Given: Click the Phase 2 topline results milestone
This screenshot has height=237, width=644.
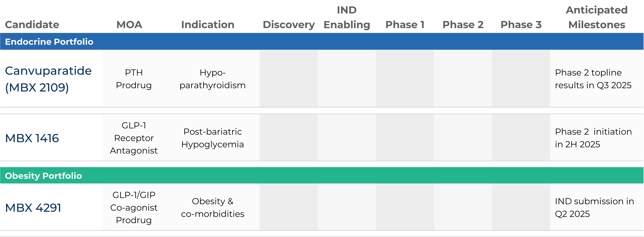Looking at the screenshot, I should point(593,79).
